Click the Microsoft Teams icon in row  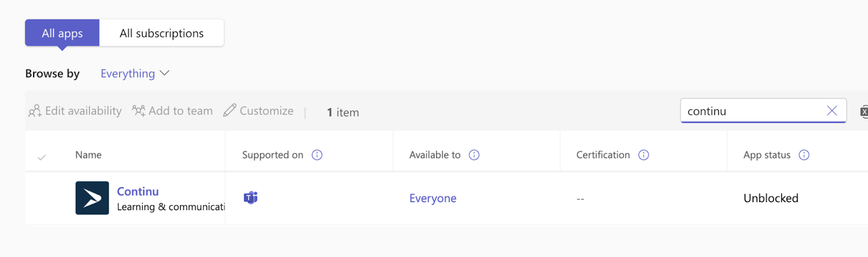[251, 198]
